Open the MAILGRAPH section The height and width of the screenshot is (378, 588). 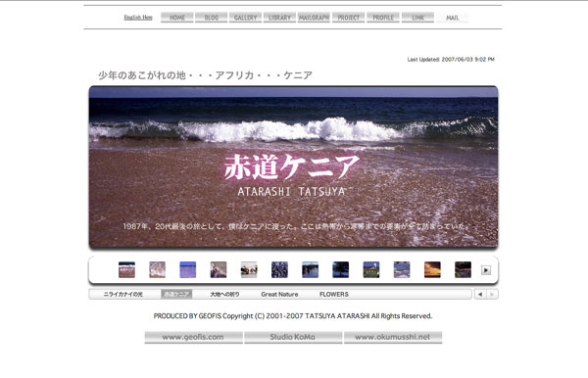[314, 18]
